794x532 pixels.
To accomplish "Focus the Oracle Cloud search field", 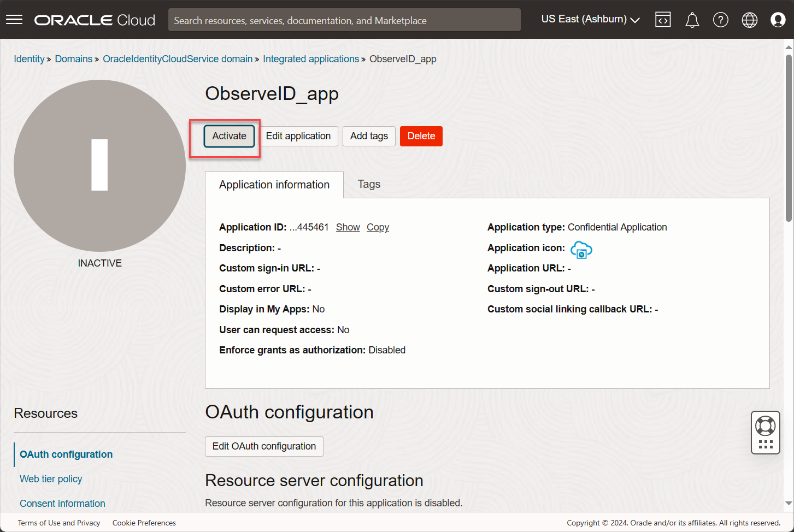I will click(344, 20).
